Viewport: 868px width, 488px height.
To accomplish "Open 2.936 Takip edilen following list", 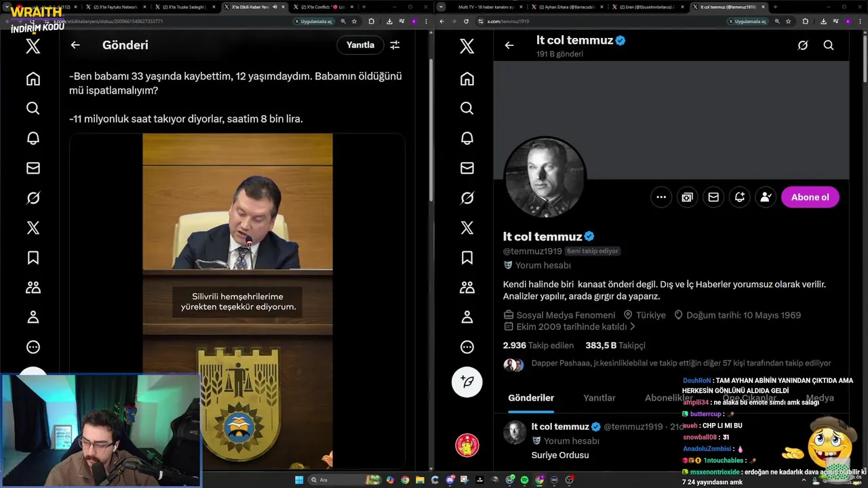I will tap(538, 346).
